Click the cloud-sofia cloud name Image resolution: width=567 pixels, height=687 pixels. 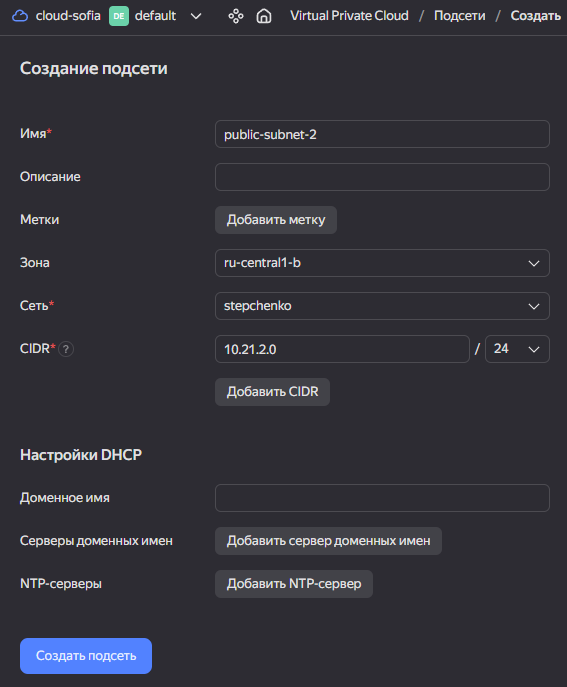[x=68, y=16]
